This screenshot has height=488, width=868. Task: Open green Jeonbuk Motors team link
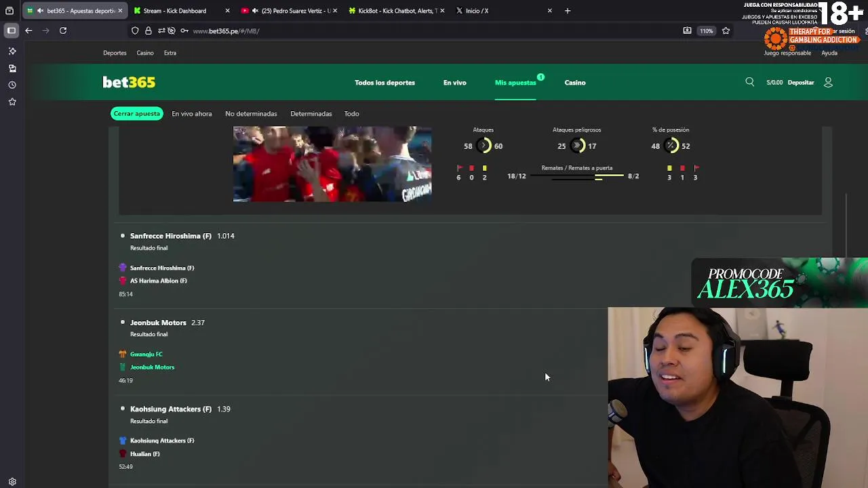(x=152, y=367)
